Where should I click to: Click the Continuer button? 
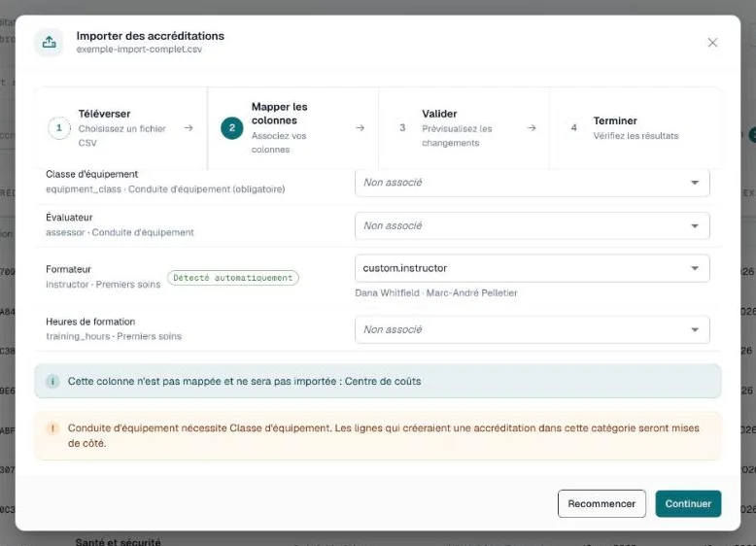click(688, 503)
